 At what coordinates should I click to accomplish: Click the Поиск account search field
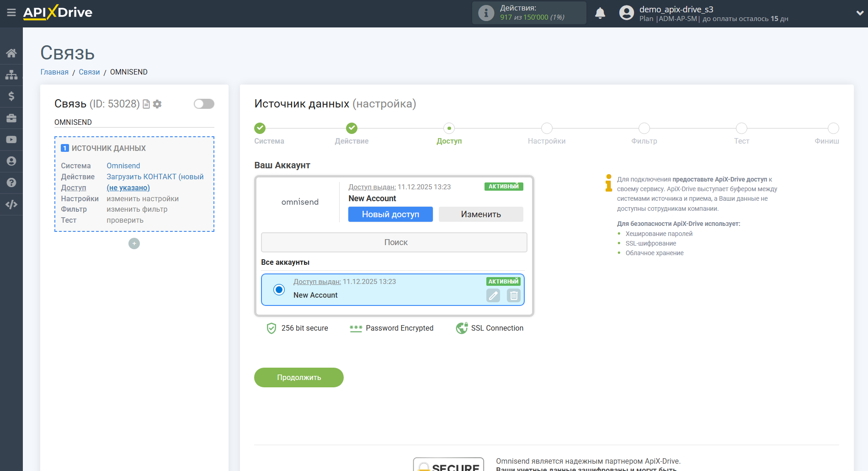click(394, 242)
